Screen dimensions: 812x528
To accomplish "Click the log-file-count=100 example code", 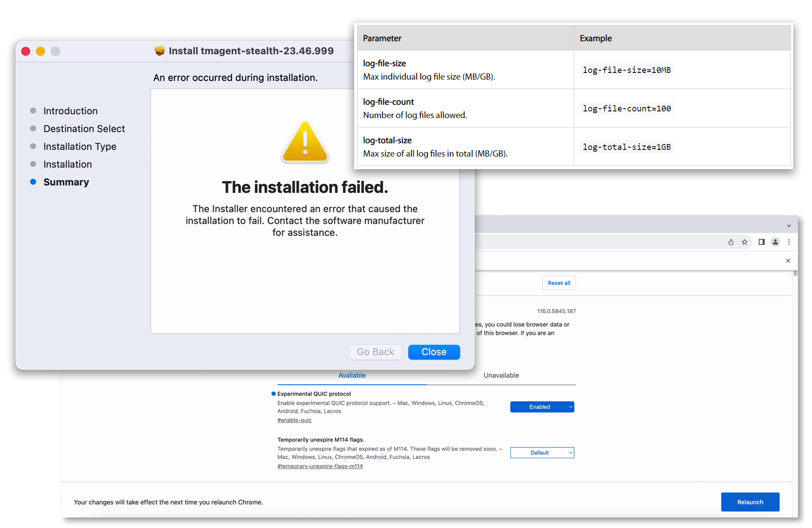I will coord(626,109).
